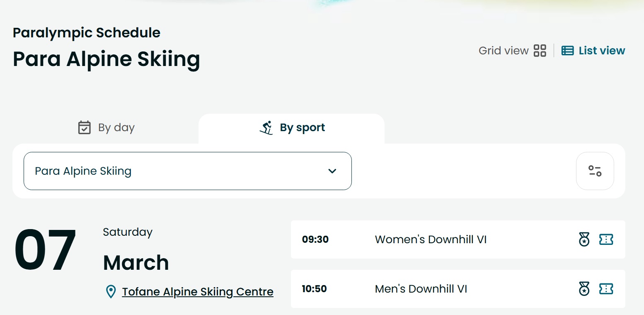
Task: Switch to Grid view
Action: coord(512,51)
